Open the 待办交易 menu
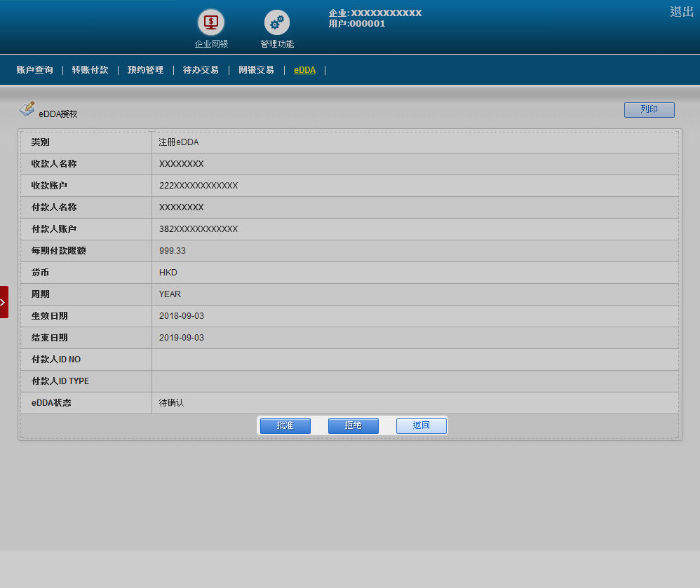700x588 pixels. pyautogui.click(x=201, y=70)
